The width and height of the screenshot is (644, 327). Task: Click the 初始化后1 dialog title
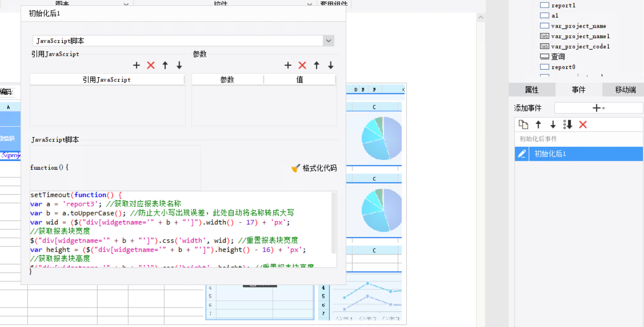pos(44,13)
